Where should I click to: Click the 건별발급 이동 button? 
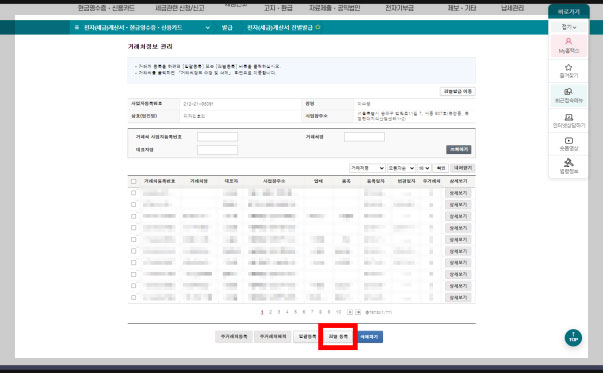coord(458,92)
